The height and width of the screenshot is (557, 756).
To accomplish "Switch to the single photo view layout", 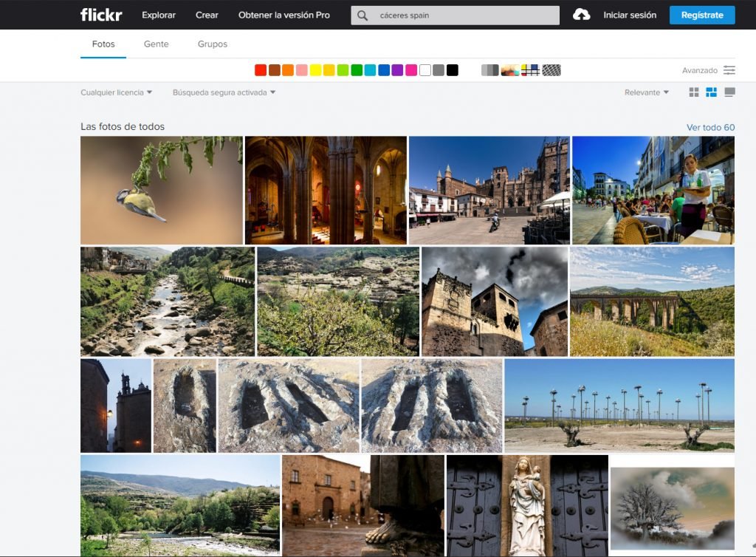I will tap(730, 92).
